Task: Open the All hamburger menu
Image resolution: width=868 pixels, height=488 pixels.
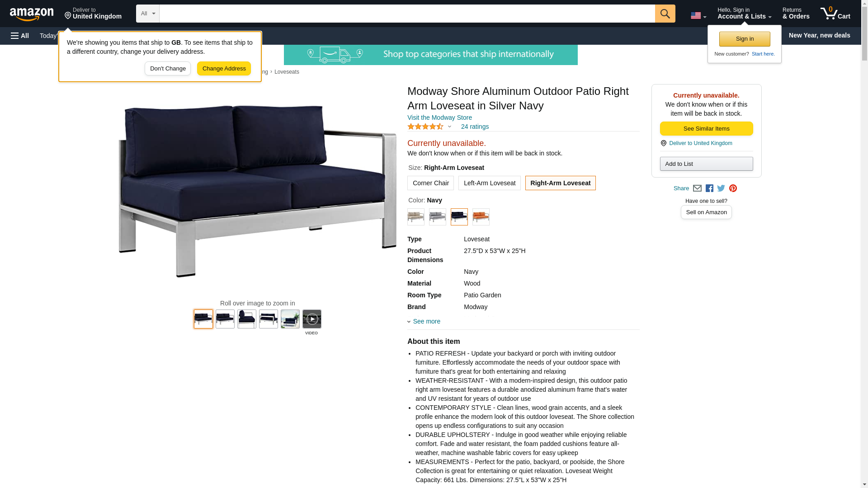Action: [20, 36]
